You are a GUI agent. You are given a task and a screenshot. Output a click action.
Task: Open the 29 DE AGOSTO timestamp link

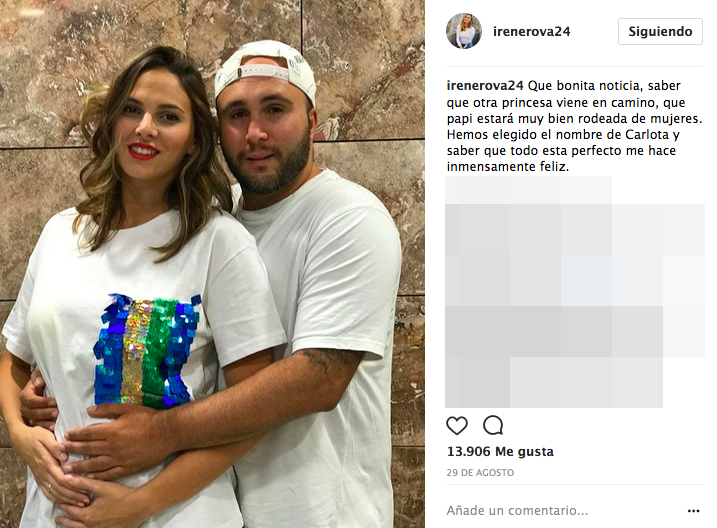480,473
